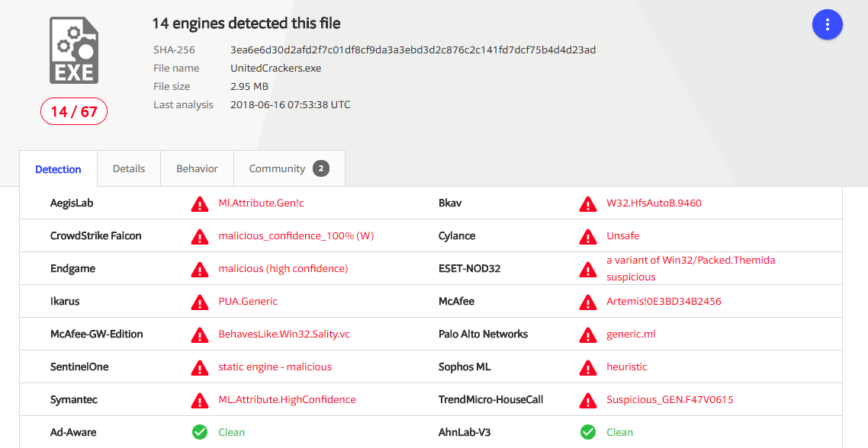Click the 14 / 67 detection ratio badge
Screen dimensions: 868x448
(74, 112)
